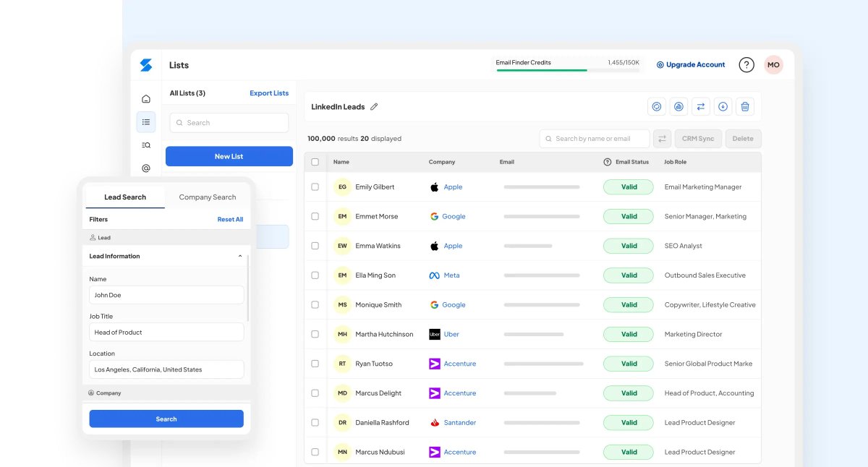The height and width of the screenshot is (467, 868).
Task: Click the Email Finder Credits progress bar
Action: (567, 70)
